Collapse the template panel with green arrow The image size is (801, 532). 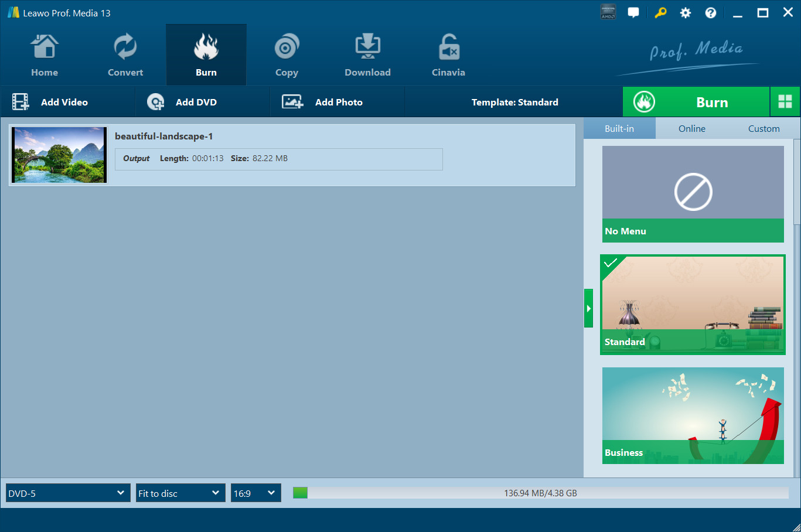(x=588, y=308)
